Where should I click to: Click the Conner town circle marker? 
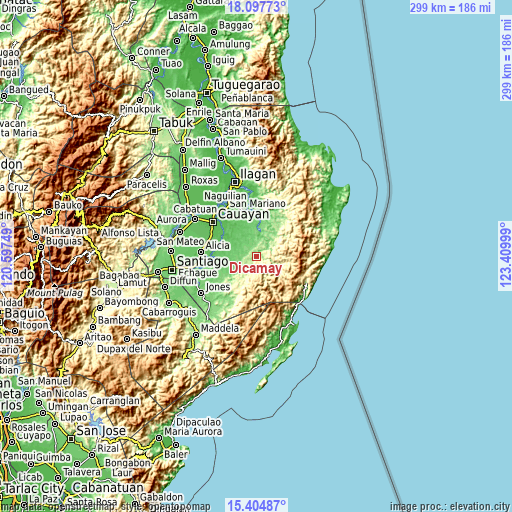click(132, 58)
